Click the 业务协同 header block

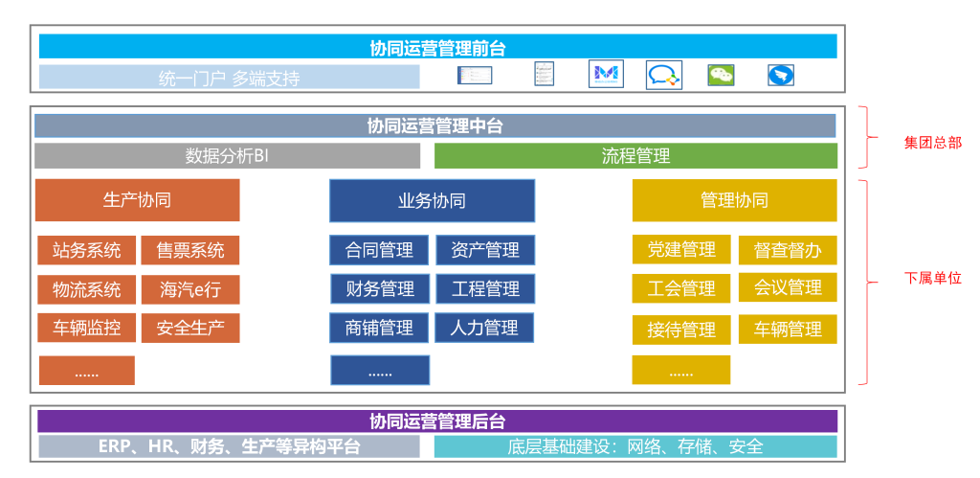[x=432, y=200]
